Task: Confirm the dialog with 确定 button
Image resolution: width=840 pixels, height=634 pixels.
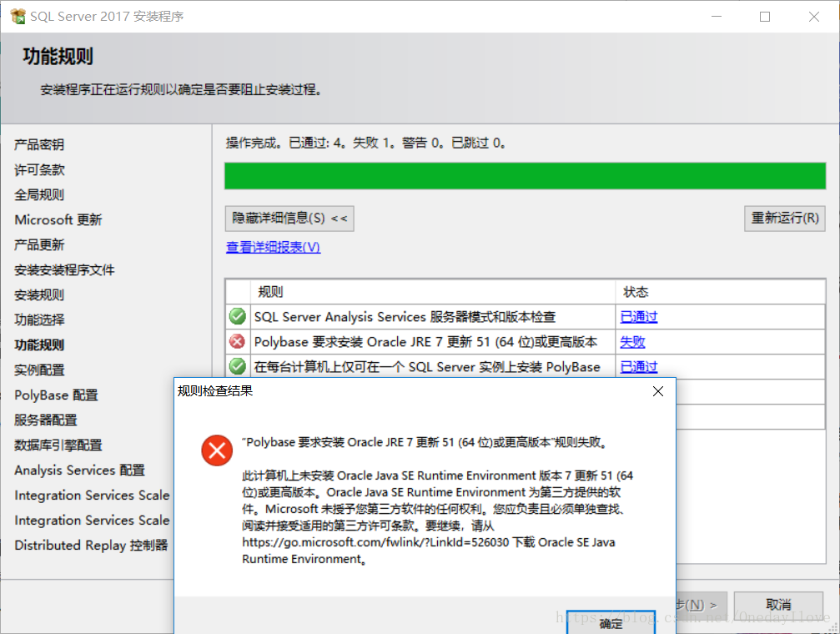Action: point(610,622)
